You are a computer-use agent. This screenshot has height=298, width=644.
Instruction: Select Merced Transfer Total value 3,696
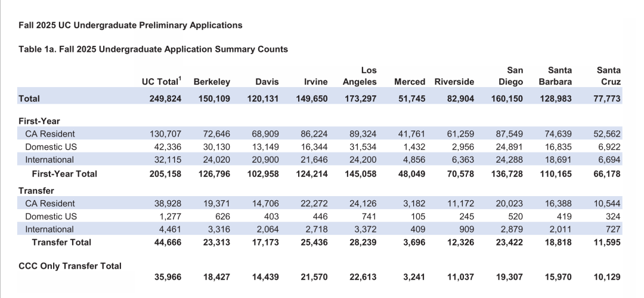(414, 242)
